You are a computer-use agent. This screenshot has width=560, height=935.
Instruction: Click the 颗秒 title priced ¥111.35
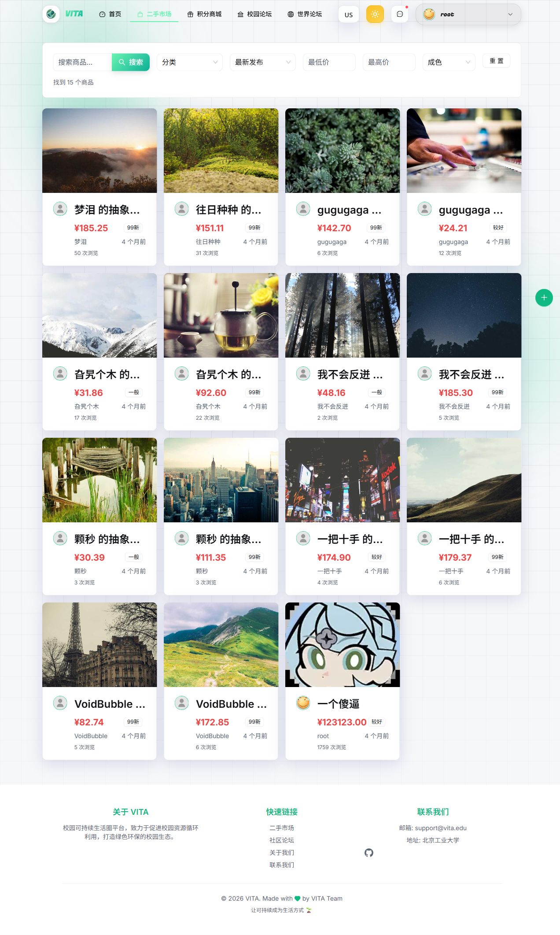[x=228, y=539]
